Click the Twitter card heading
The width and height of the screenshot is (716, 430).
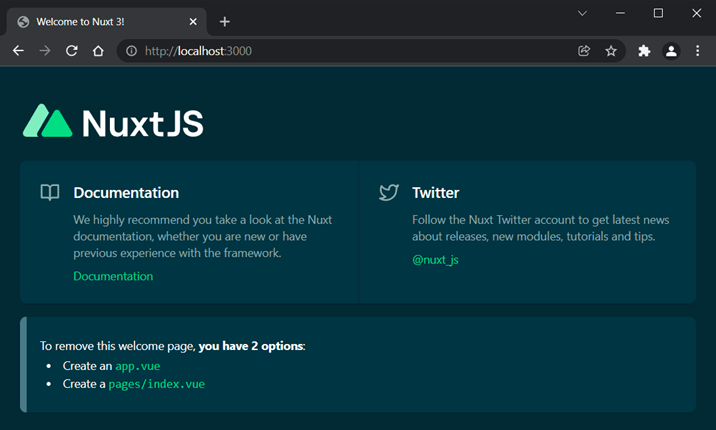tap(436, 193)
